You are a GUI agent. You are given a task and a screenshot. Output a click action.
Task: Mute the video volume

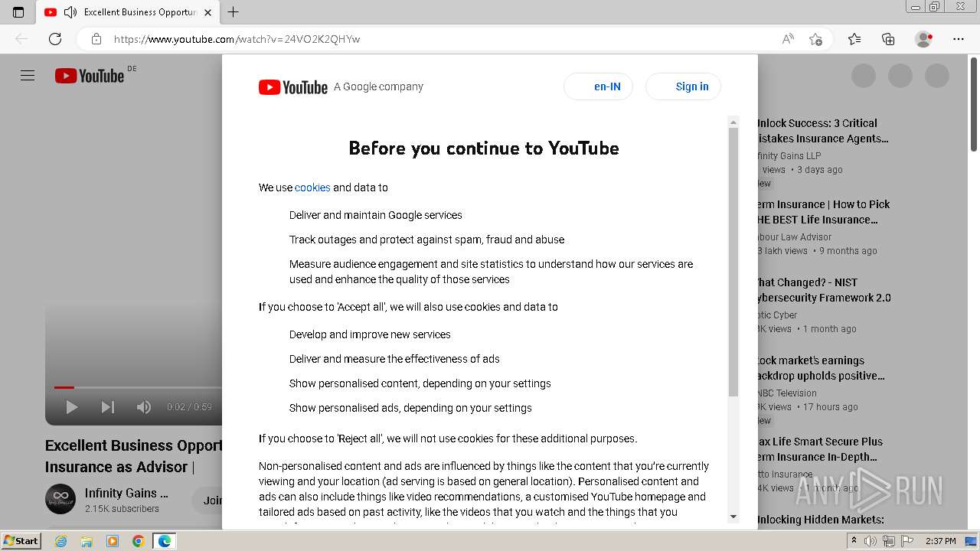tap(144, 407)
